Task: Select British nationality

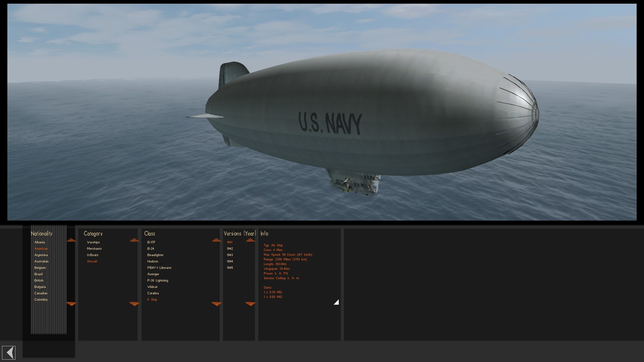Action: (39, 281)
